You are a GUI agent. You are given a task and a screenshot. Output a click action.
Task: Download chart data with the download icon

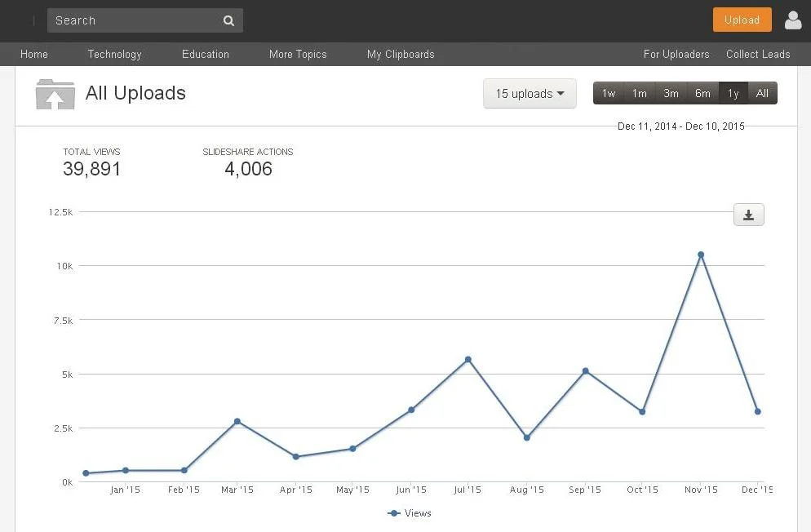(748, 215)
